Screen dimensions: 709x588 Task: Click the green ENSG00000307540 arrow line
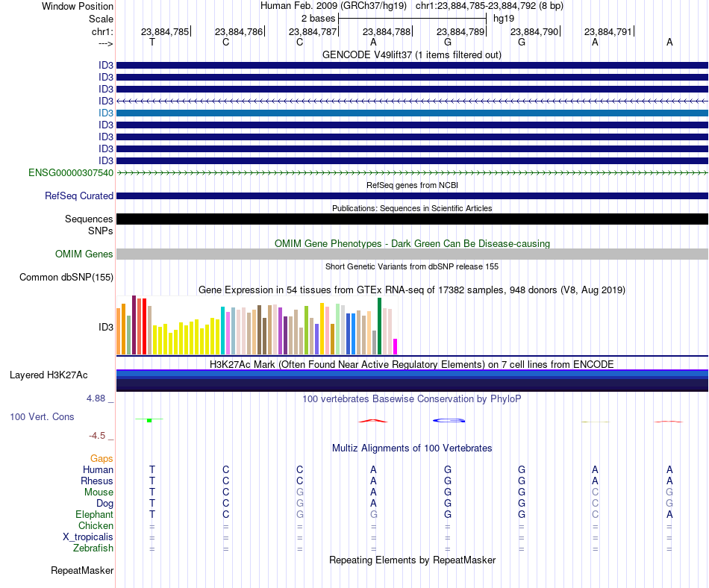(x=412, y=172)
